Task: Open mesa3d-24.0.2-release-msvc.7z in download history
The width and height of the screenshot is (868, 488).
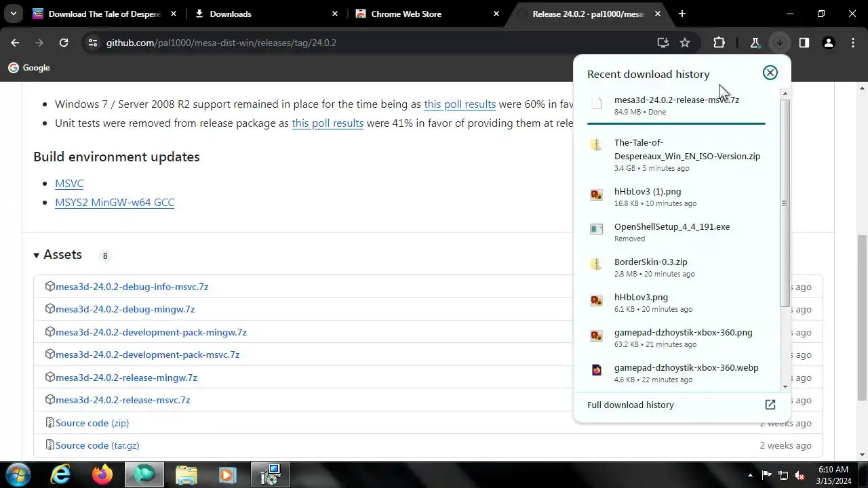Action: (676, 105)
